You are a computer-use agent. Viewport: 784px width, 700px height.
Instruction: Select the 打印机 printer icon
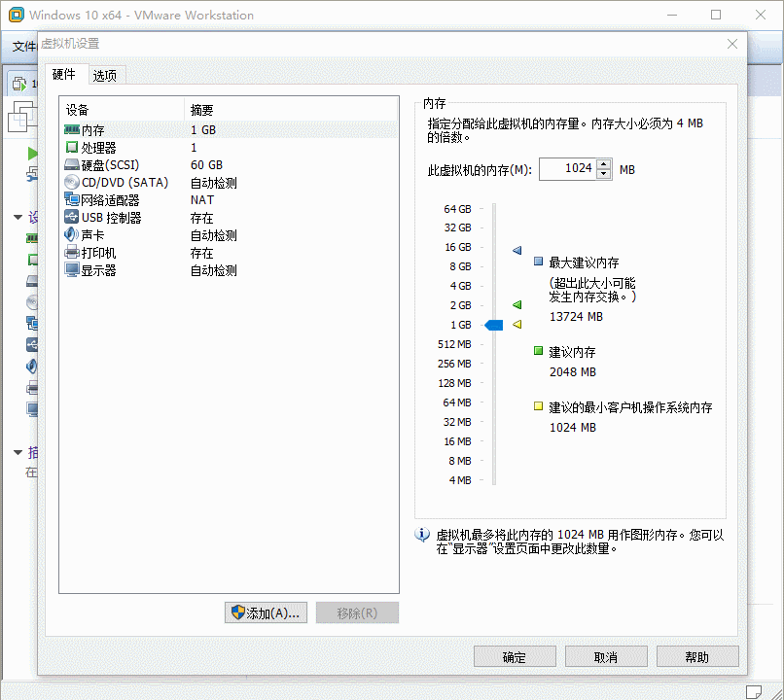pyautogui.click(x=72, y=253)
